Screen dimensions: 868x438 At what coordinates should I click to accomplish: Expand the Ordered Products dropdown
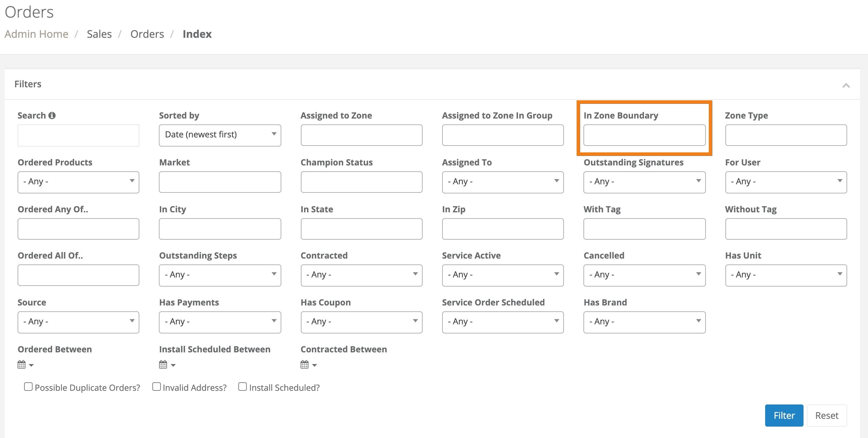point(78,182)
